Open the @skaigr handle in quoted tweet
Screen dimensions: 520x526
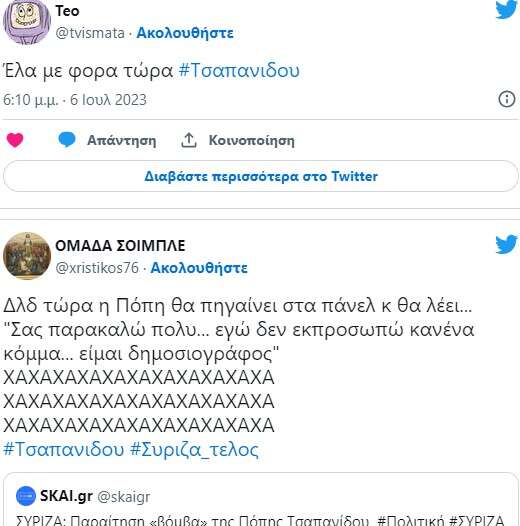click(x=123, y=496)
